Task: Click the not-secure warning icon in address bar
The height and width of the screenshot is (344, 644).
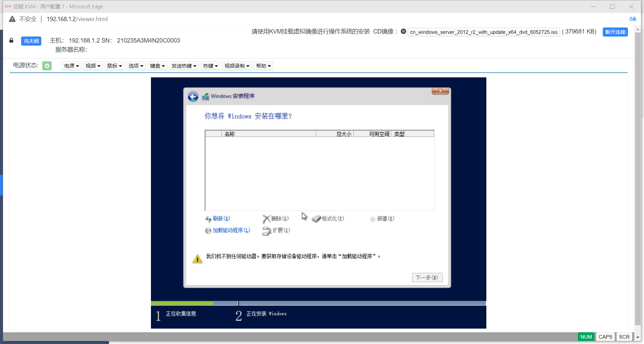Action: 12,19
